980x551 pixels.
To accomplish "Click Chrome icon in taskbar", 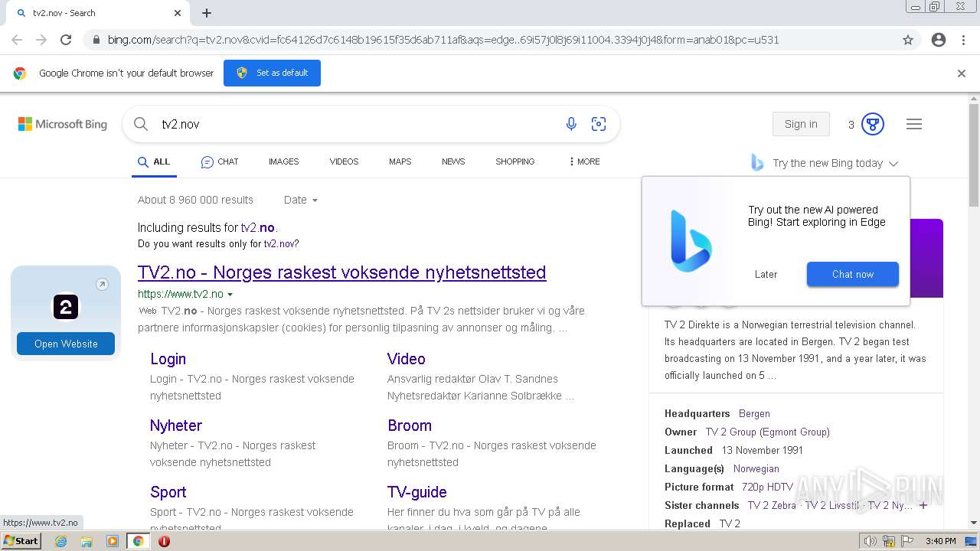I will click(139, 541).
